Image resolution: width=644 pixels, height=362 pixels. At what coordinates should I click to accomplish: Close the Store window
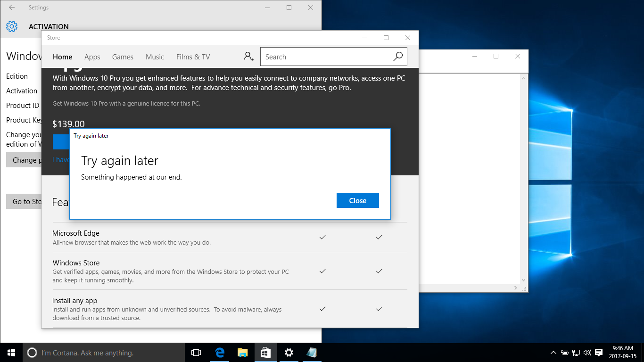(408, 38)
